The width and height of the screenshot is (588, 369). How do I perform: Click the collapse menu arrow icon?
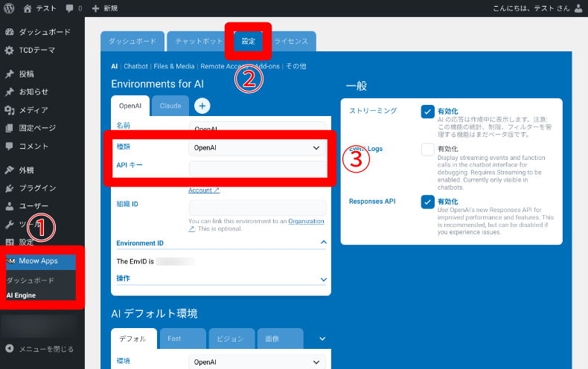(10, 349)
